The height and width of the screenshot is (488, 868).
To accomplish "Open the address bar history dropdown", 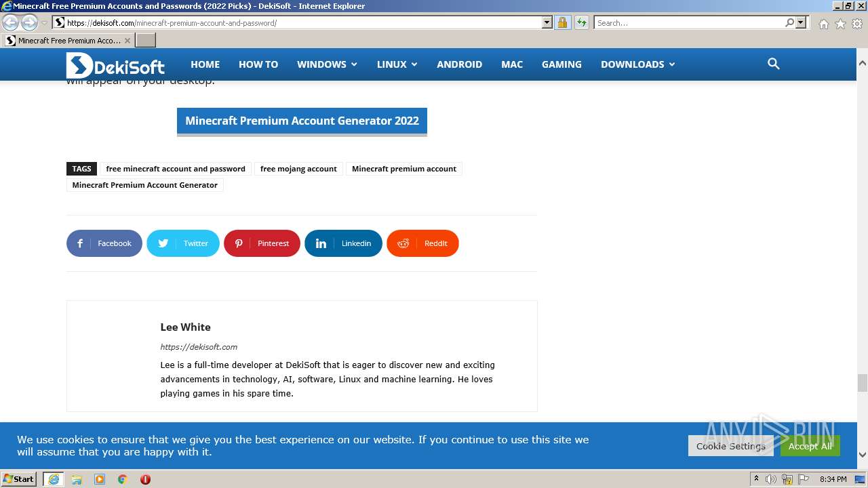I will click(x=547, y=22).
